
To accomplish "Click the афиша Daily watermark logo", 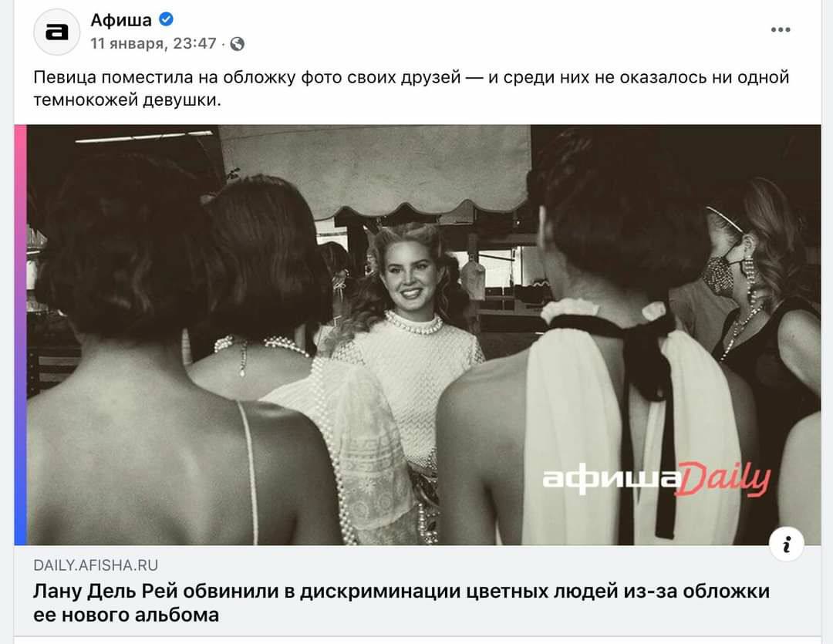I will (656, 479).
